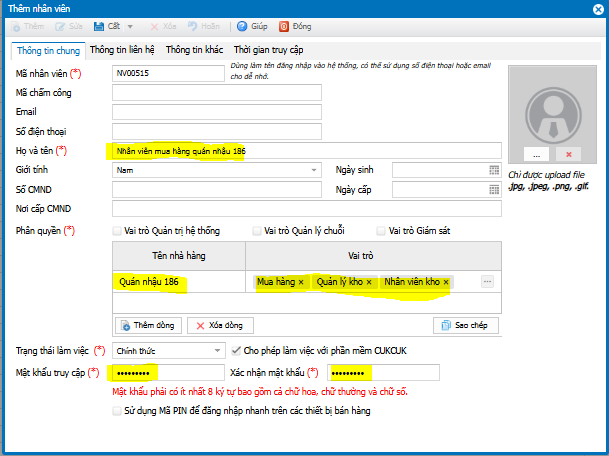Open the Ngày sinh calendar picker

494,170
